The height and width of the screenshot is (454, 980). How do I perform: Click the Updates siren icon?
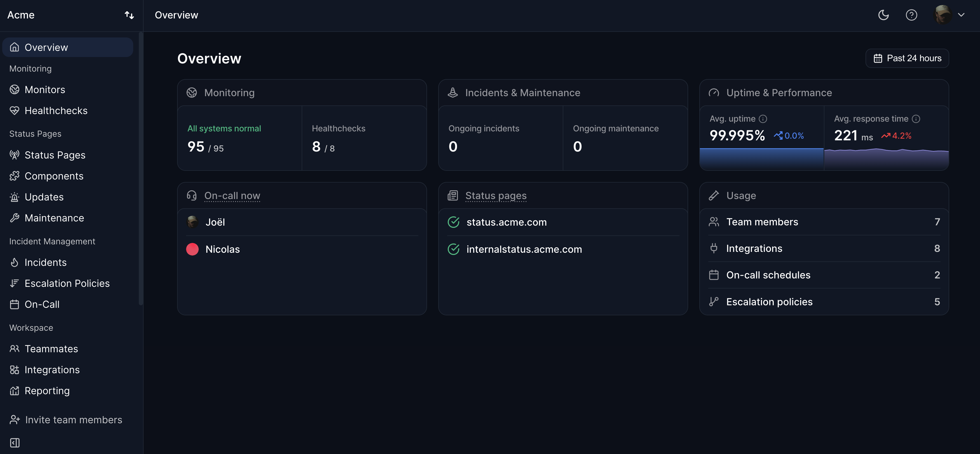(x=15, y=197)
